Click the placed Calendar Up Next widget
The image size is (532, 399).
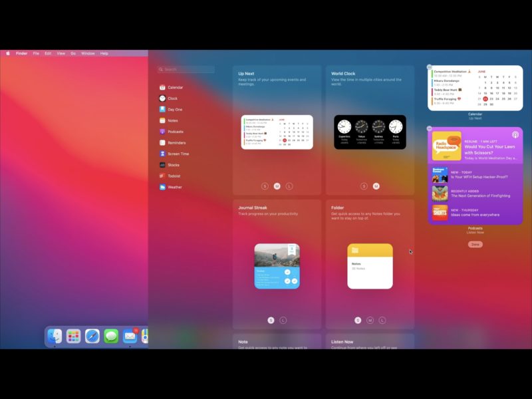475,88
